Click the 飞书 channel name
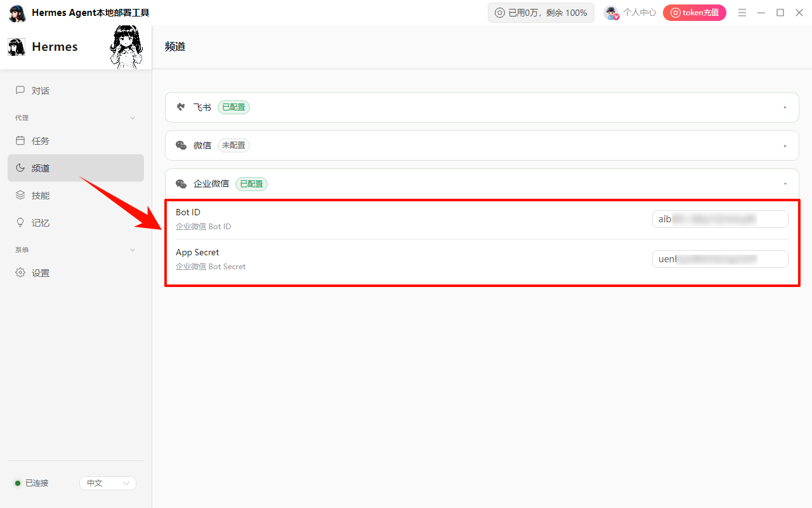Viewport: 812px width, 508px height. pyautogui.click(x=202, y=107)
